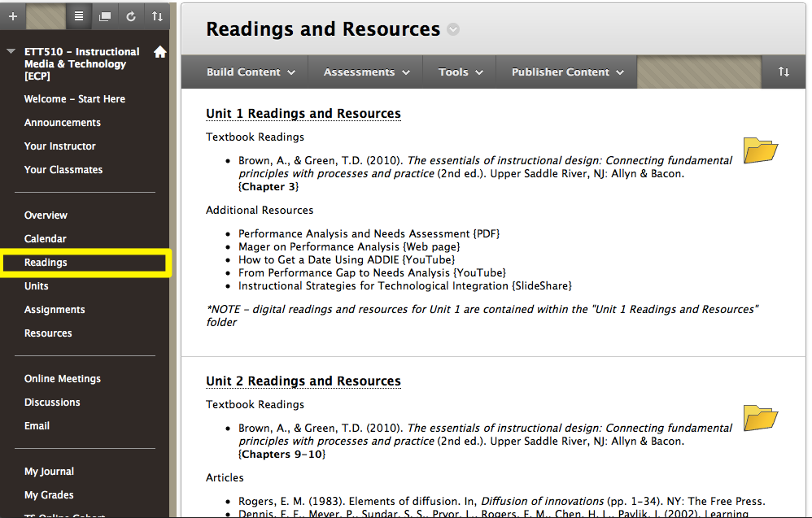Open Unit 2 Readings and Resources link
This screenshot has height=518, width=812.
coord(303,381)
